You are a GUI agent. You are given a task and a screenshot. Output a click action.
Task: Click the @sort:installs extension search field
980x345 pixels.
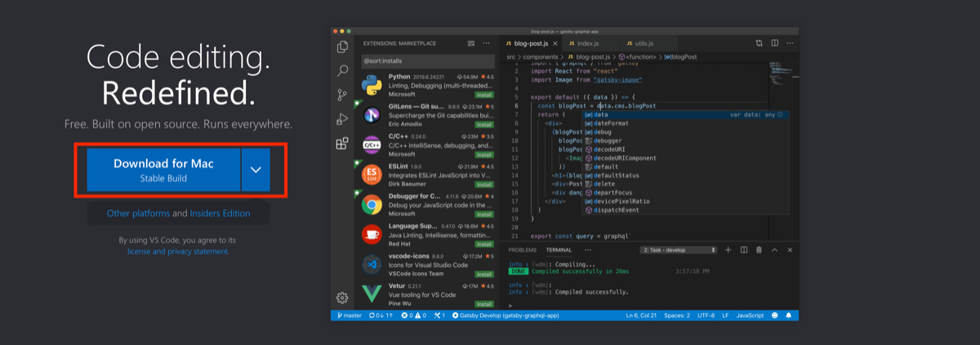click(428, 61)
